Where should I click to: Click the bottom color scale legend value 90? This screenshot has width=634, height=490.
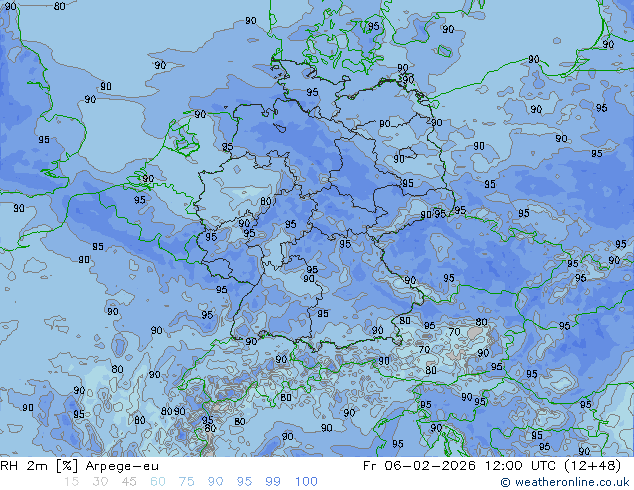click(x=215, y=482)
